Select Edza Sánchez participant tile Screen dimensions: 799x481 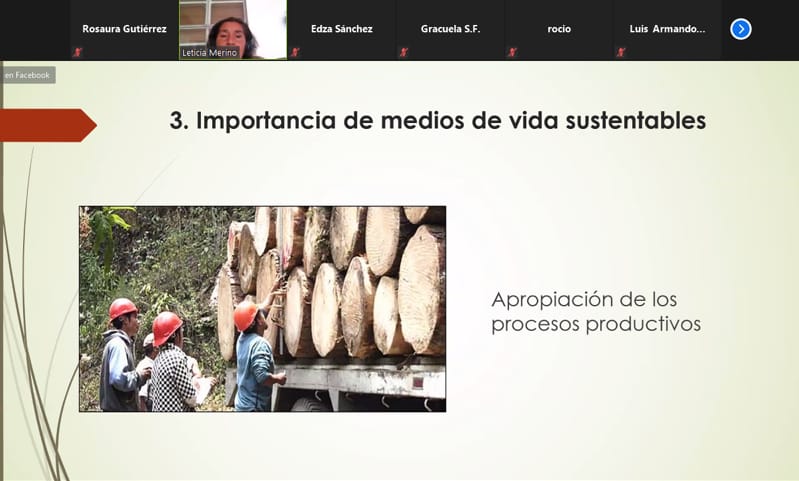click(x=341, y=29)
